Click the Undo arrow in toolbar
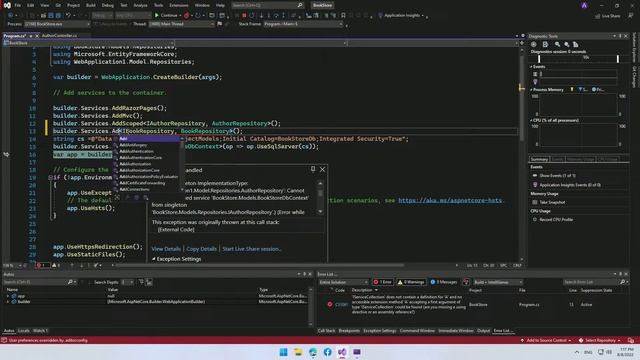 [x=68, y=16]
